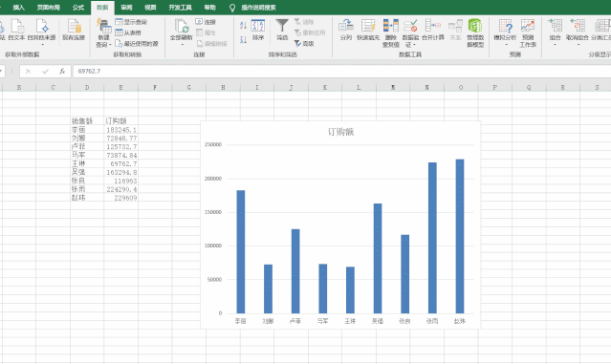Viewport: 611px width, 364px height.
Task: Sort descending with the Z-to-A icon
Action: point(243,39)
